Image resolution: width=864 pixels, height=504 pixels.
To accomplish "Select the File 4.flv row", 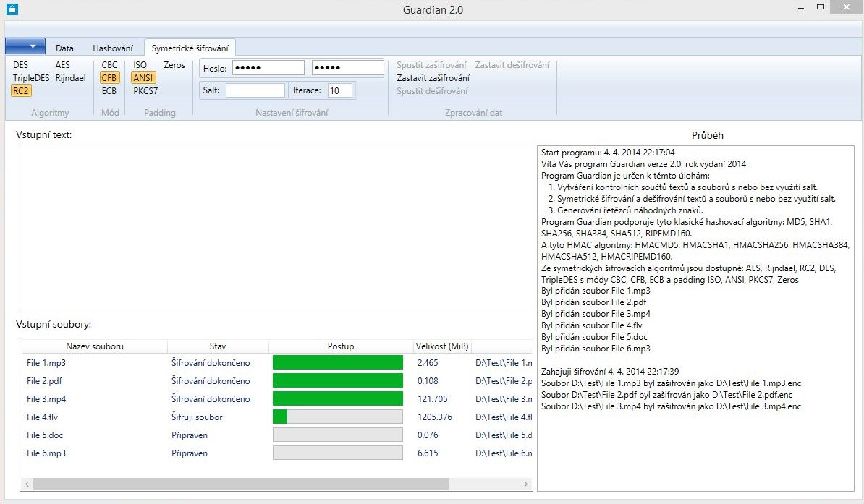I will point(276,417).
